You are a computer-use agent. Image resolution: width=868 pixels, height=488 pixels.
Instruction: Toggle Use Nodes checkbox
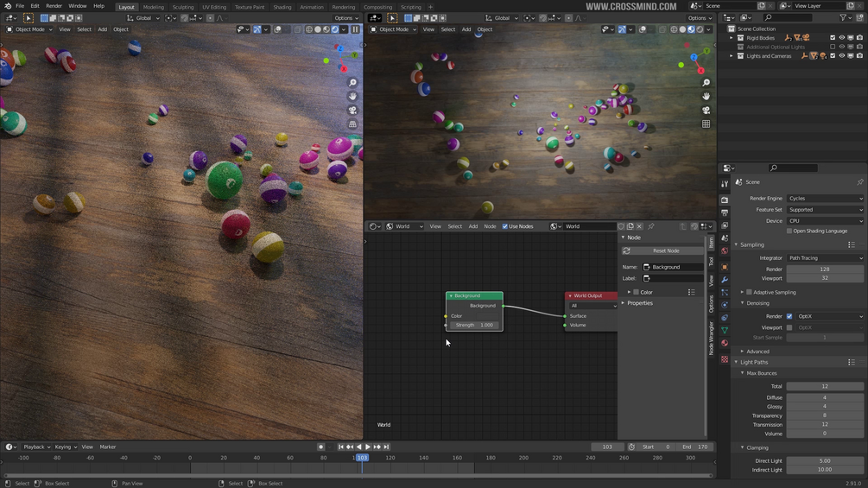point(505,226)
